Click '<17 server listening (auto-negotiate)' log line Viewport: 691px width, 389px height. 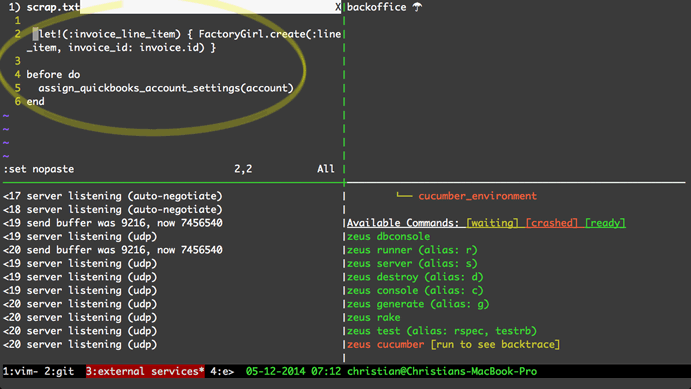(x=113, y=196)
